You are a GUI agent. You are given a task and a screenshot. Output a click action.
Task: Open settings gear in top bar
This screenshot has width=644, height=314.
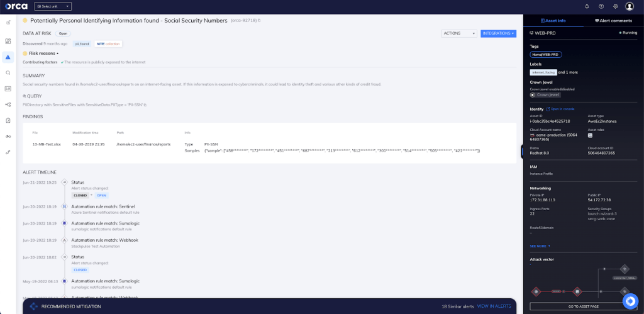[x=616, y=6]
